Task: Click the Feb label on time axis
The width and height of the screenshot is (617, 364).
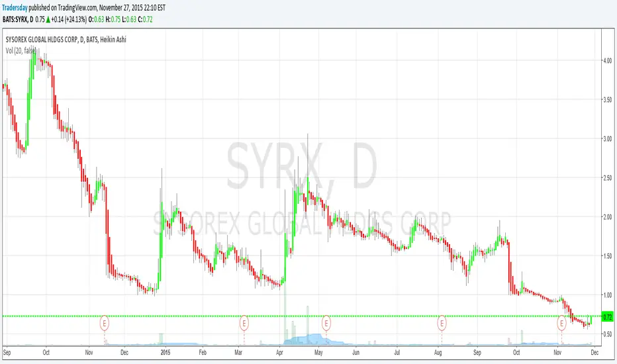Action: point(203,352)
